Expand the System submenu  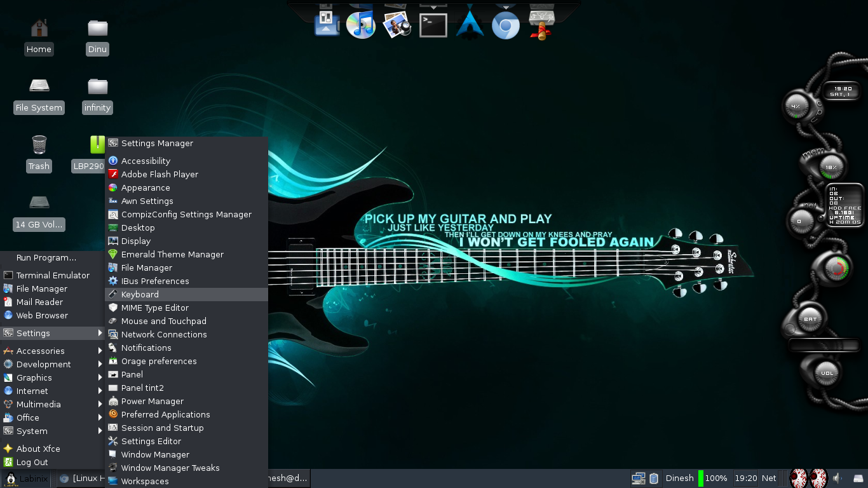tap(52, 431)
